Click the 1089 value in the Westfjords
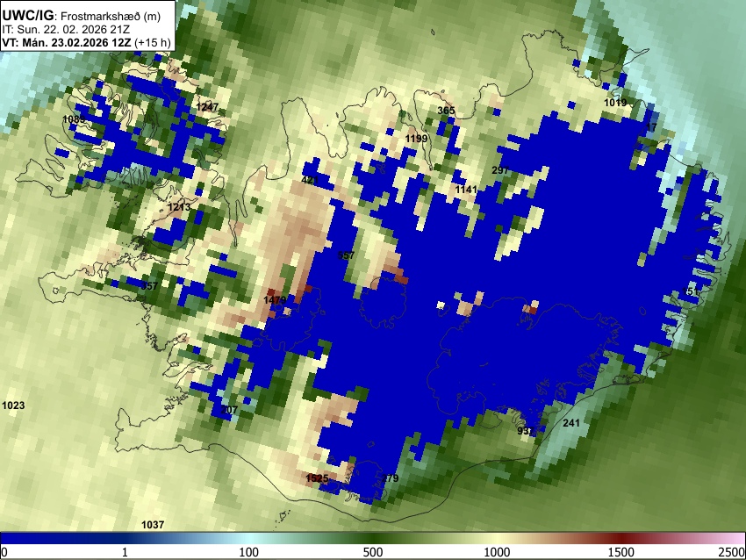Viewport: 746px width, 560px height. click(74, 119)
